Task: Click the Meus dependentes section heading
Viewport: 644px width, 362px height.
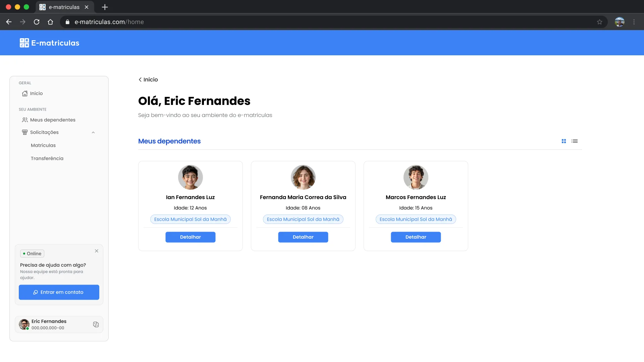Action: [x=169, y=141]
